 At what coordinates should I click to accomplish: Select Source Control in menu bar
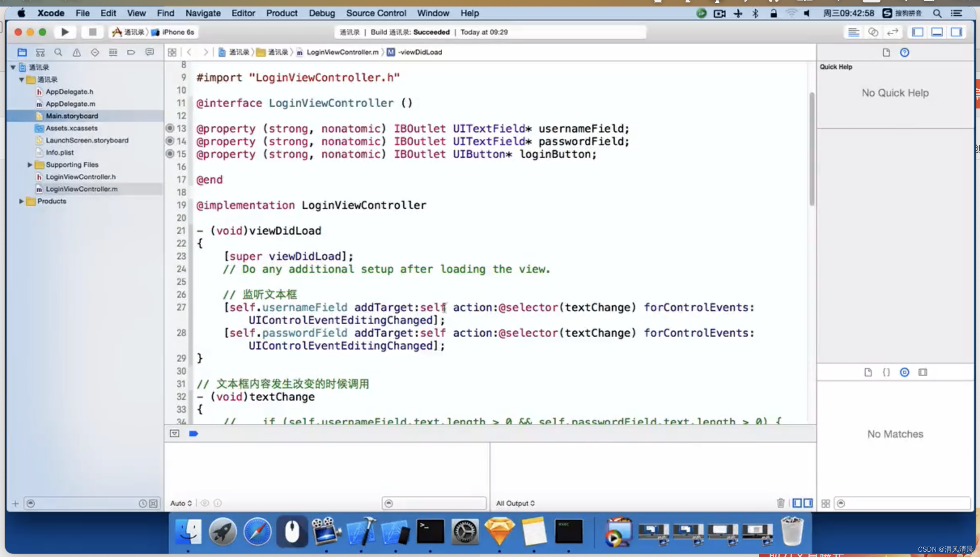tap(375, 13)
